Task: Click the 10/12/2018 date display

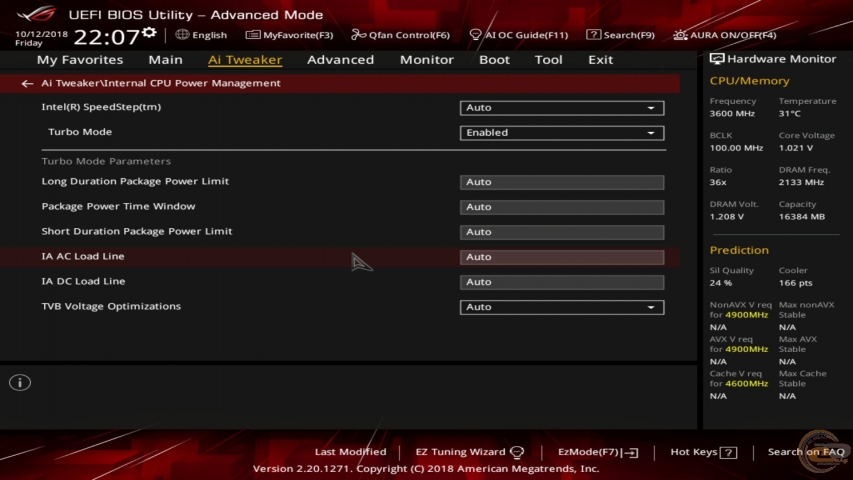Action: click(x=41, y=34)
